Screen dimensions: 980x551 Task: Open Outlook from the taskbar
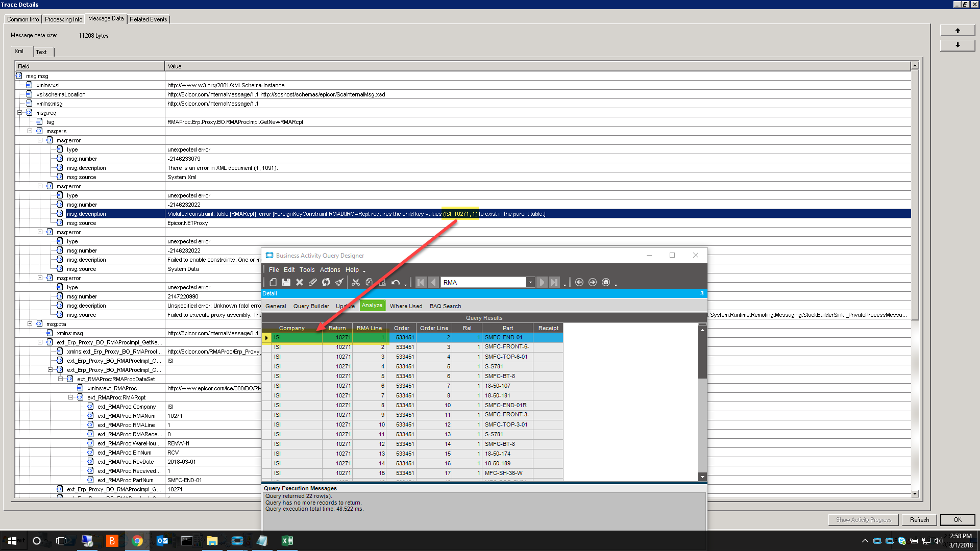[162, 541]
